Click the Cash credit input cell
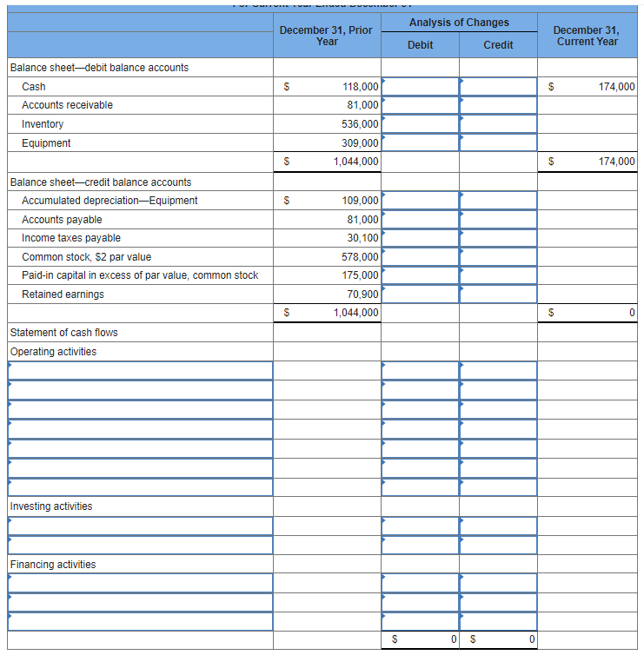 pyautogui.click(x=498, y=87)
